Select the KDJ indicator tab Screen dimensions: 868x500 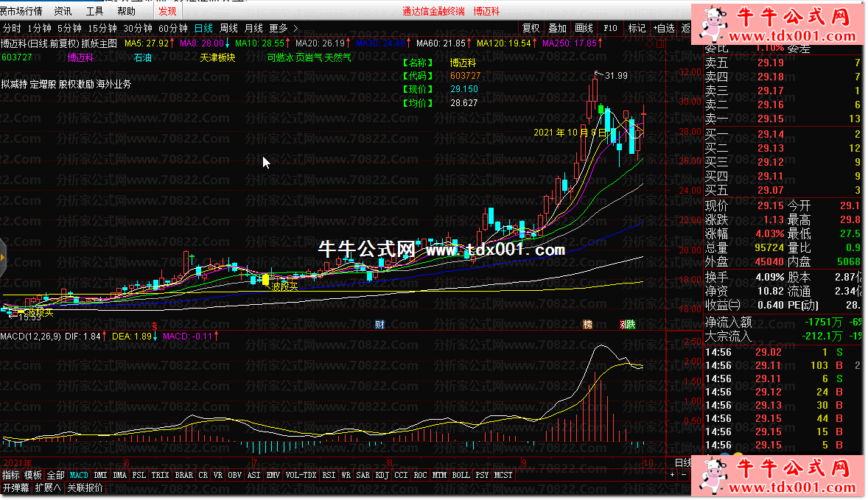382,475
